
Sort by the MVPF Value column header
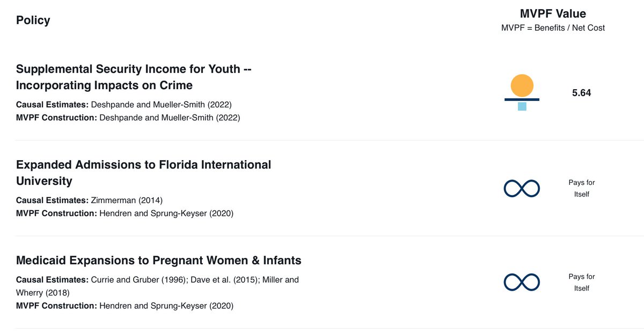tap(553, 14)
